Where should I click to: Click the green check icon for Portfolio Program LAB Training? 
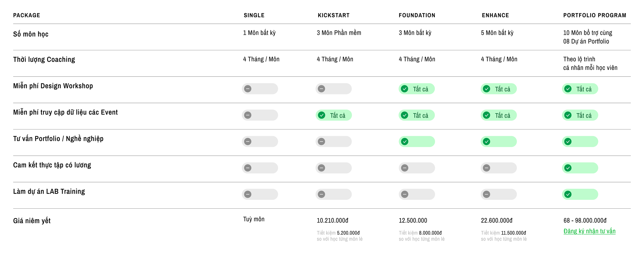click(568, 194)
